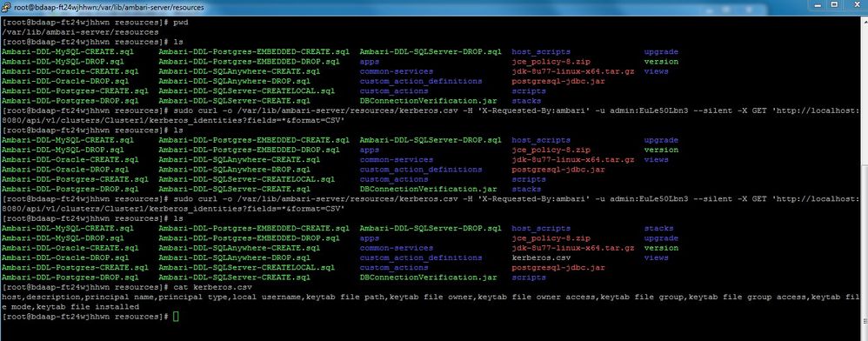Click 'Ambari-DDL-SQLServer-CREATELOCAL.sql' in the last ls listing
The height and width of the screenshot is (341, 868).
[x=246, y=268]
